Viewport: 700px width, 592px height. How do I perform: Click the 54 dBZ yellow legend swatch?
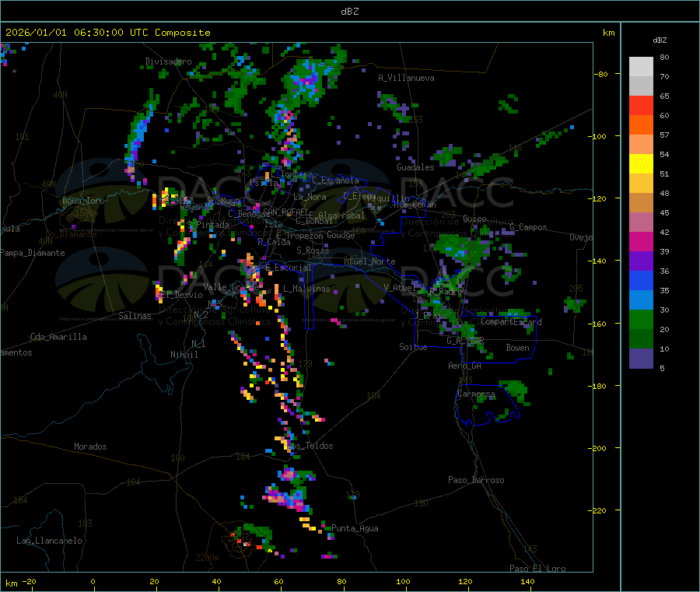coord(641,164)
